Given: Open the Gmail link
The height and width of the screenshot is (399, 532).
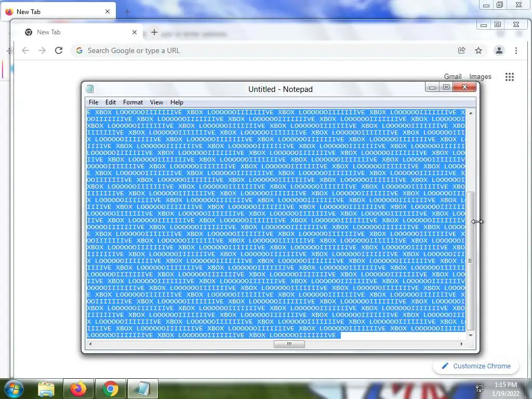Looking at the screenshot, I should pyautogui.click(x=453, y=77).
